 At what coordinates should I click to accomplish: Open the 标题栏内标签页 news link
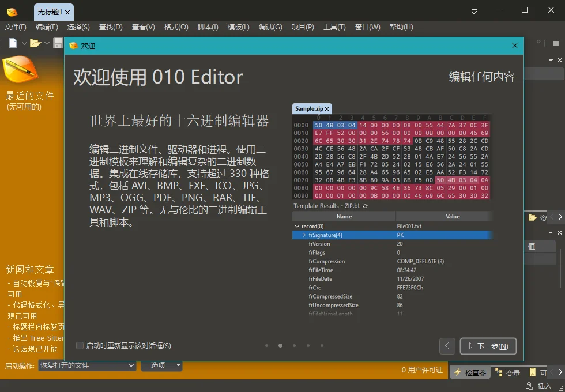click(36, 327)
